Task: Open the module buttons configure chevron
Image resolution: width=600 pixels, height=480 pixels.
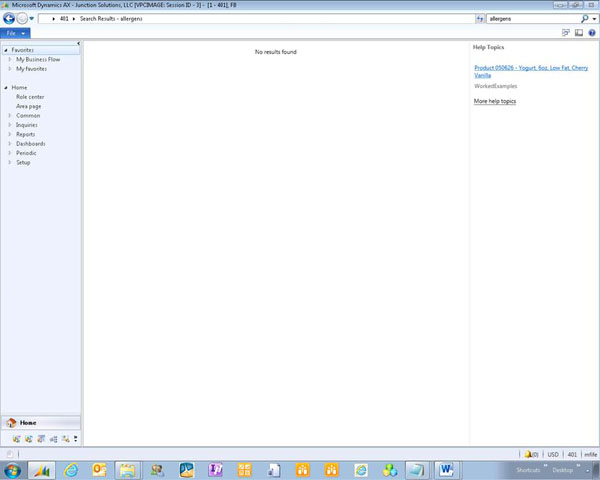Action: [76, 439]
